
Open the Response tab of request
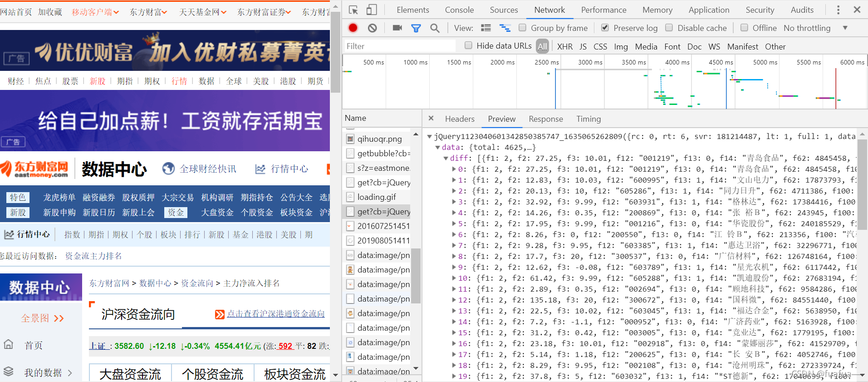(546, 119)
